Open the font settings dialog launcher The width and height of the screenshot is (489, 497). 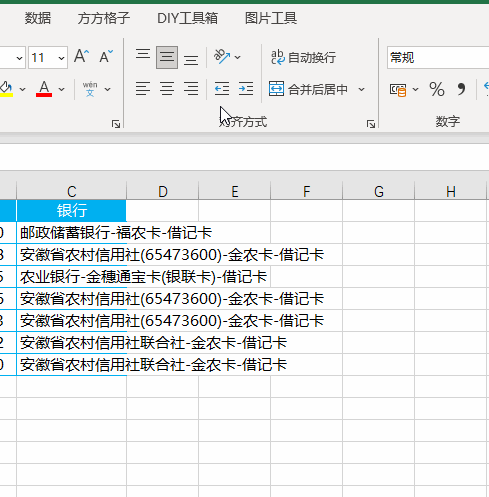tap(116, 124)
